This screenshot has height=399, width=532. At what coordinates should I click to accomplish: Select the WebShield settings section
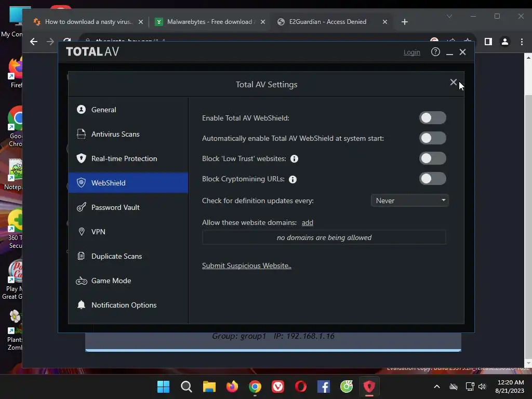[128, 183]
